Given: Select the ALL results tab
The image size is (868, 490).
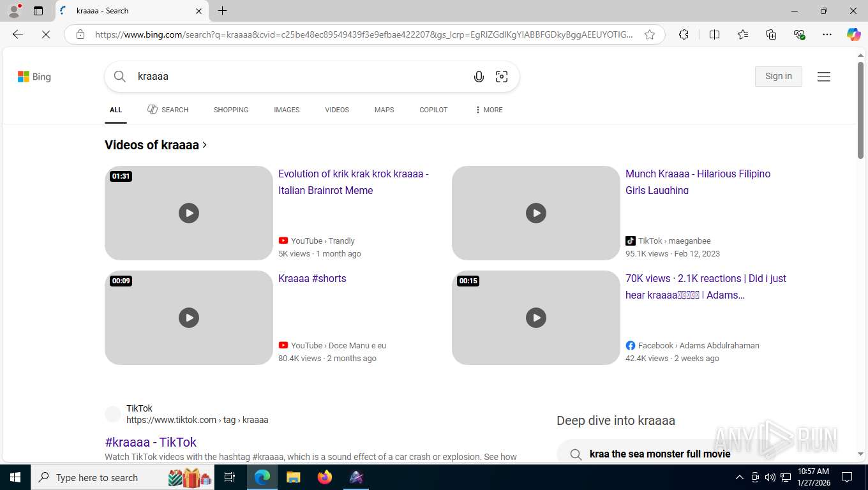Looking at the screenshot, I should pyautogui.click(x=116, y=110).
